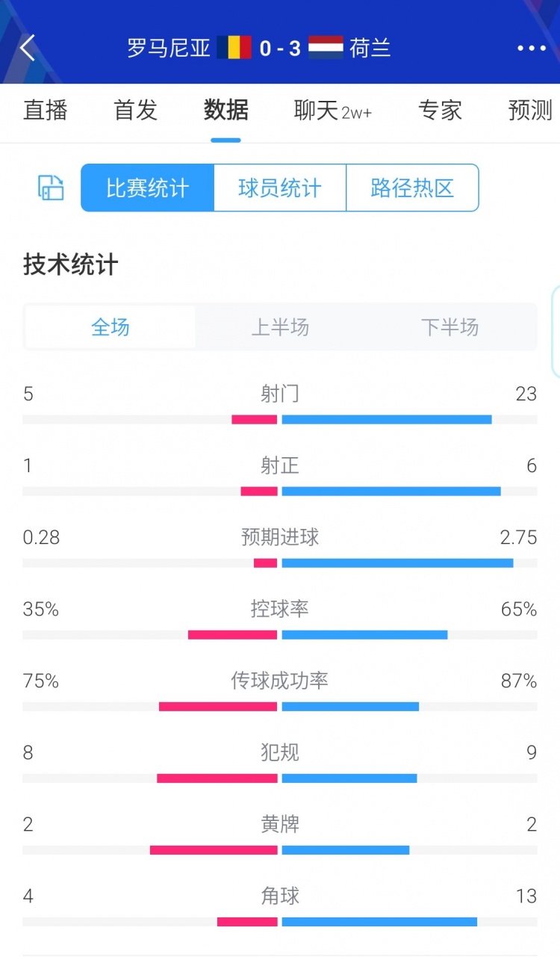Show 上半场 first half statistics
This screenshot has height=957, width=560.
coord(280,327)
